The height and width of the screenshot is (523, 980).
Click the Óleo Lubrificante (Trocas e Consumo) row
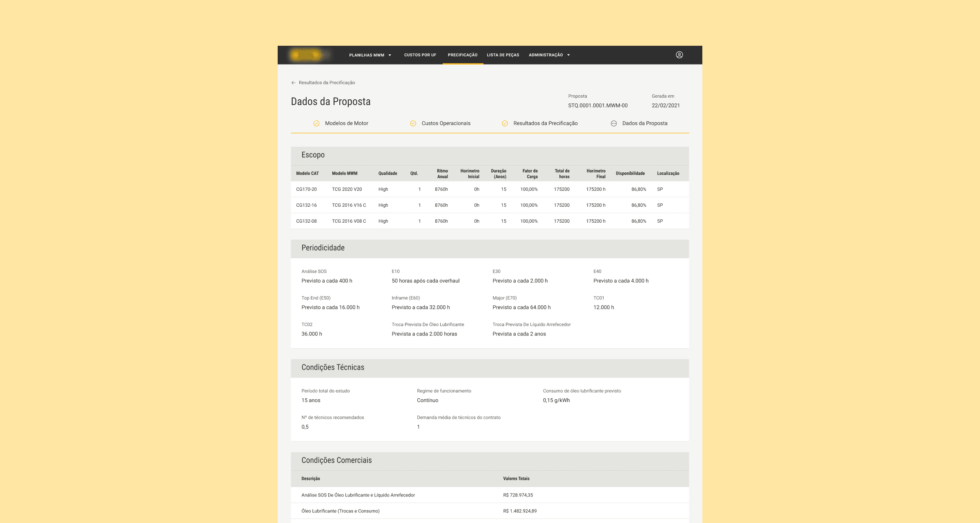click(x=341, y=511)
